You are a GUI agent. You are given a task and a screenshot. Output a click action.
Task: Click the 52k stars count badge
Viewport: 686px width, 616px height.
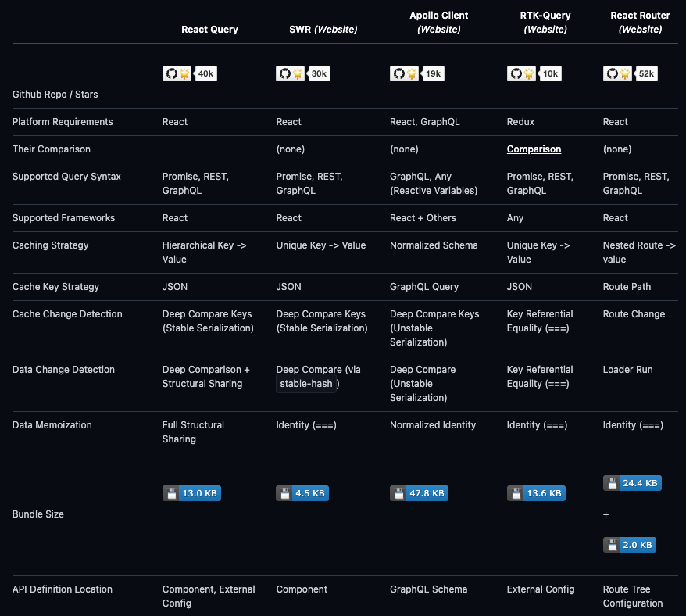[x=646, y=73]
